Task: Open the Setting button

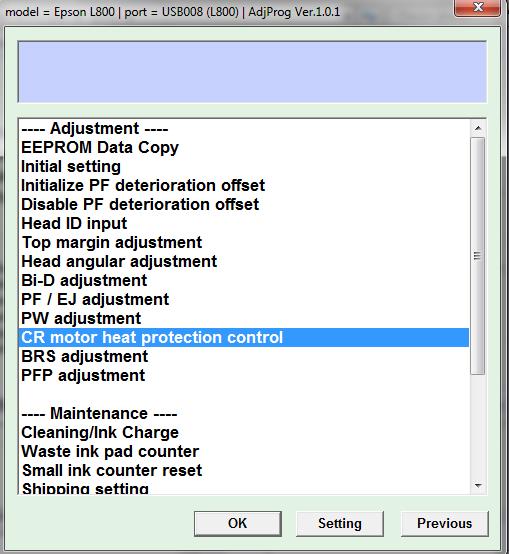Action: click(x=340, y=523)
